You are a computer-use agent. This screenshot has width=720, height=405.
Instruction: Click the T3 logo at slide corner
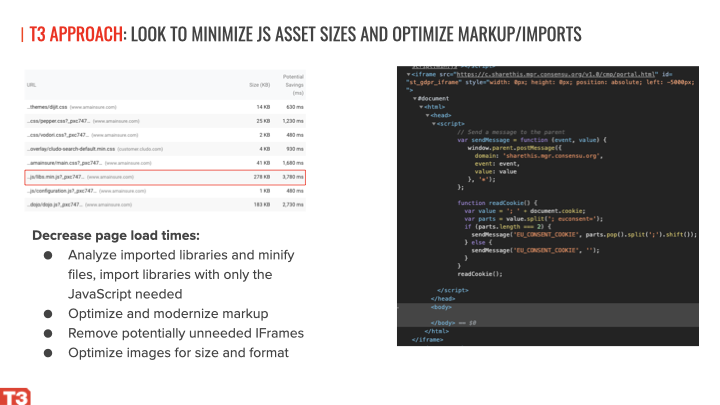coord(15,397)
